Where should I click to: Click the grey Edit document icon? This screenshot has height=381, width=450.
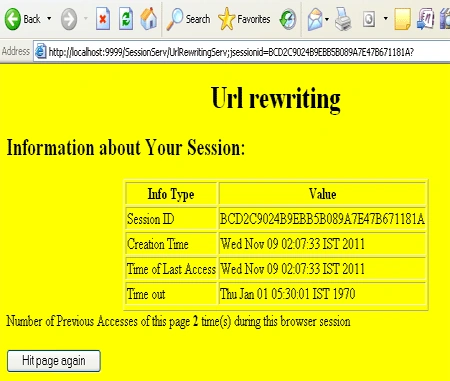[x=369, y=19]
